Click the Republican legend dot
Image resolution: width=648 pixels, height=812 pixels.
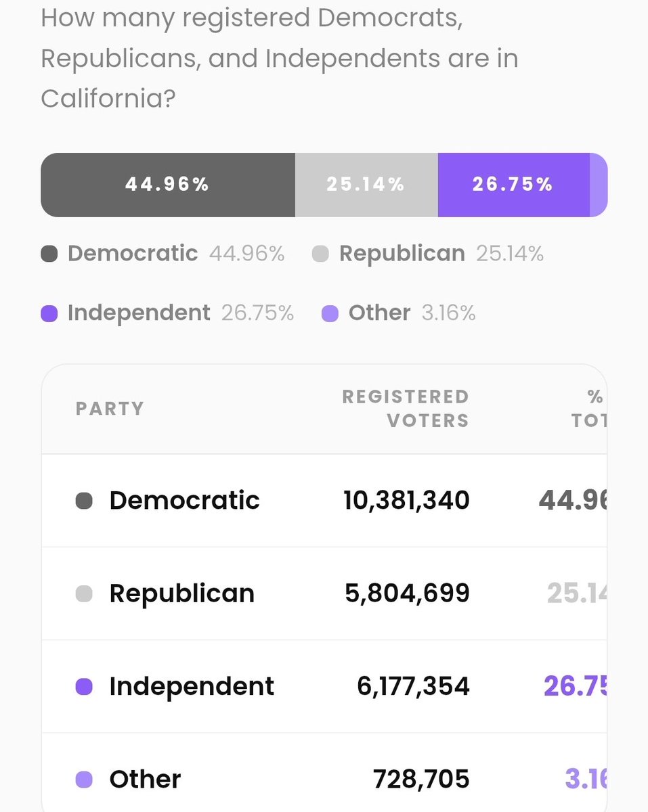(320, 254)
